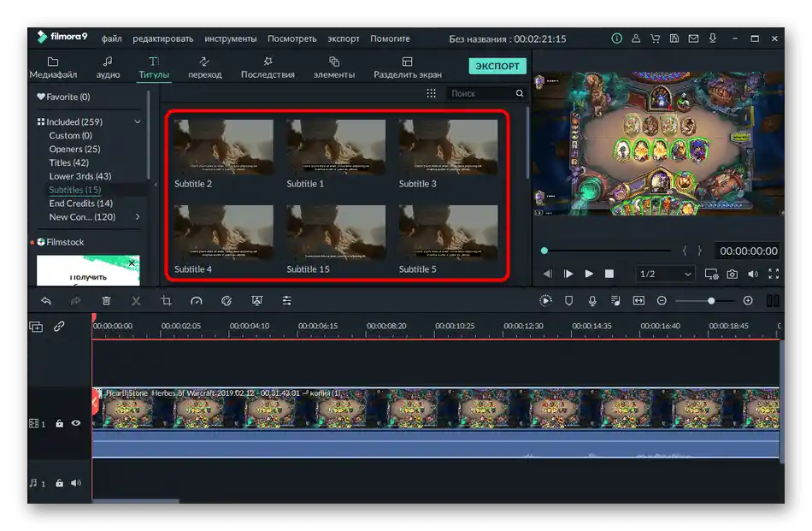Select the Subtitle 15 thumbnail
This screenshot has height=531, width=812.
tap(335, 232)
